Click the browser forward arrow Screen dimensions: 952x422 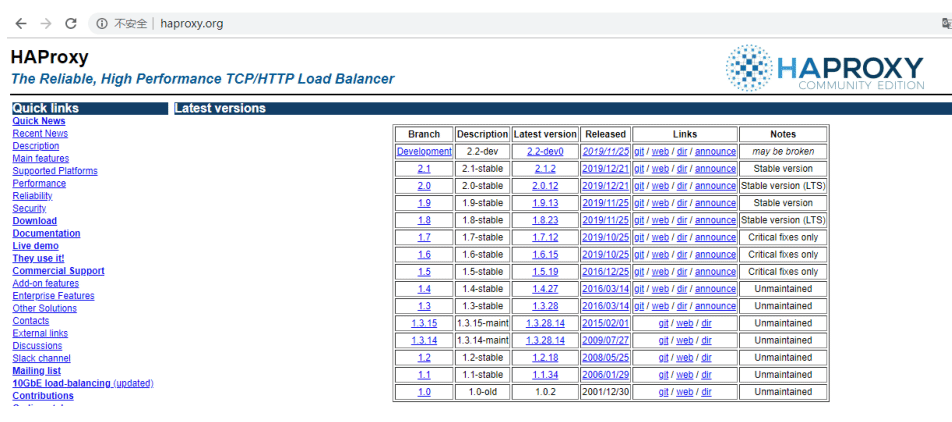(x=46, y=24)
